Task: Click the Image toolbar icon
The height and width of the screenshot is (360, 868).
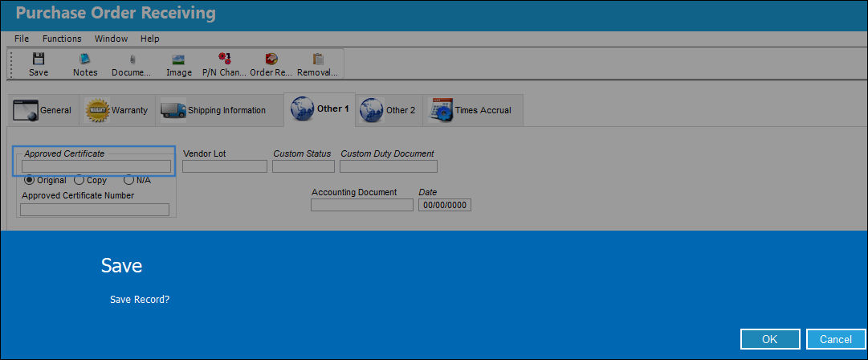Action: (179, 64)
